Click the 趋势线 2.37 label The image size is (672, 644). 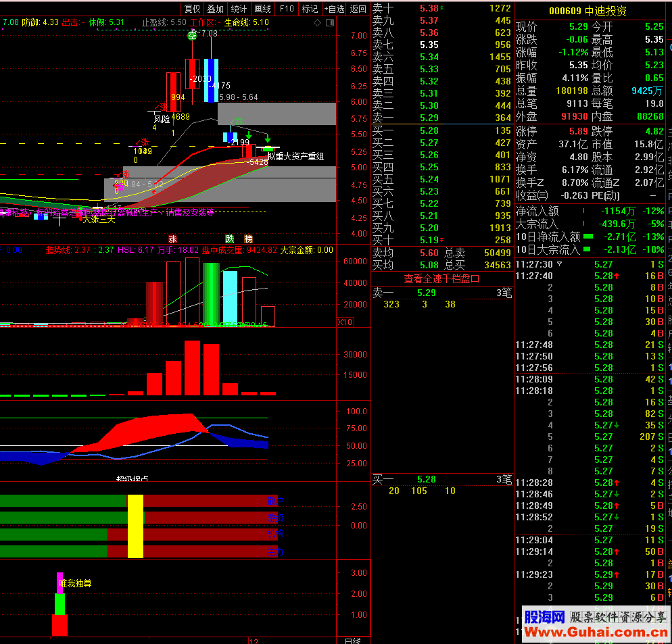click(x=68, y=250)
